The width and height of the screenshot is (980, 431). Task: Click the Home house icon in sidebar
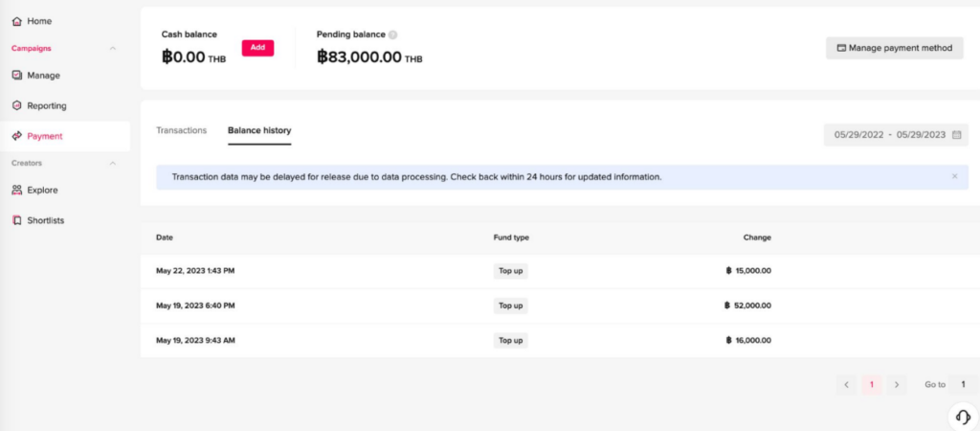(x=17, y=21)
